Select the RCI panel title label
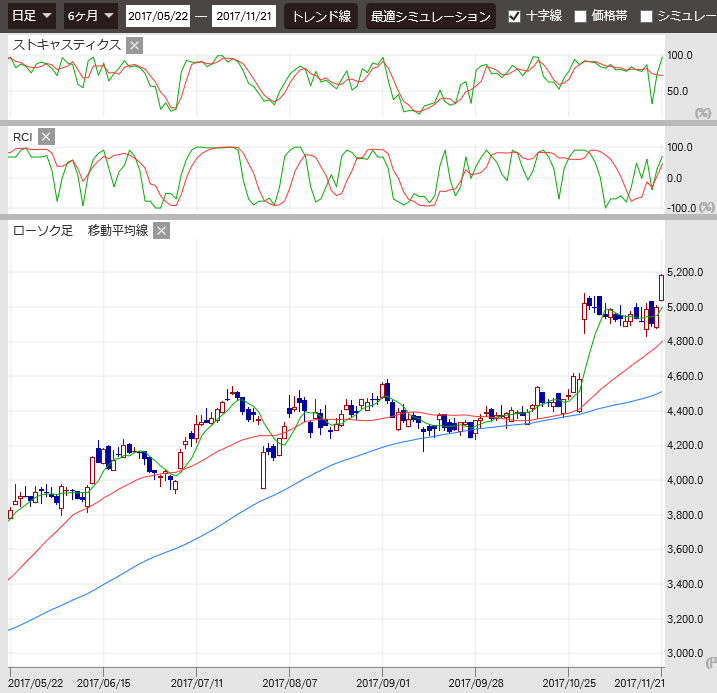The height and width of the screenshot is (693, 717). point(22,137)
